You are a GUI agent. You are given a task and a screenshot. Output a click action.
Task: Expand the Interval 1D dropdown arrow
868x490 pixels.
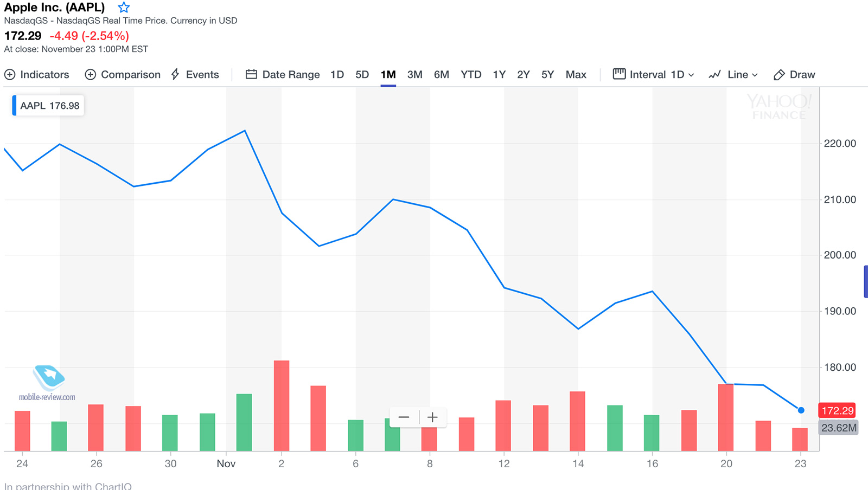click(691, 75)
